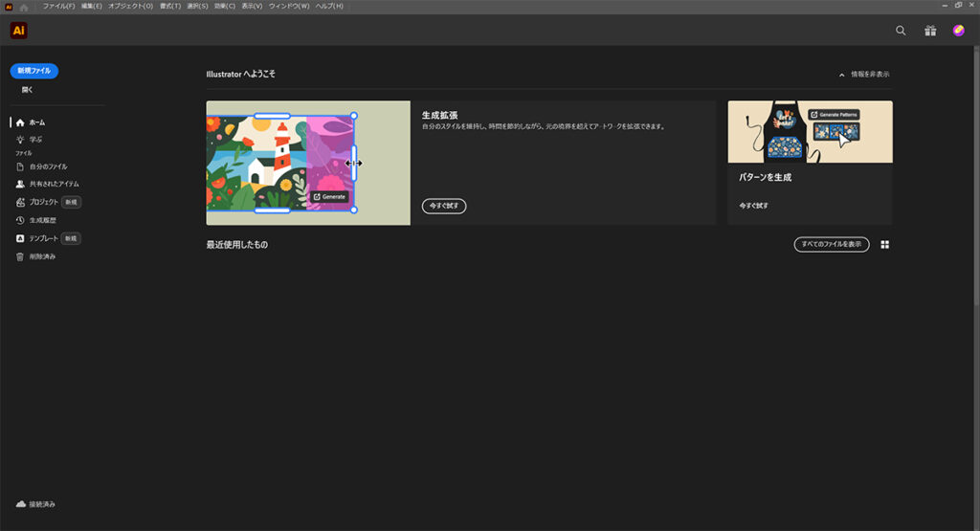This screenshot has width=980, height=531.
Task: Open the ファイル(F) menu
Action: tap(58, 6)
